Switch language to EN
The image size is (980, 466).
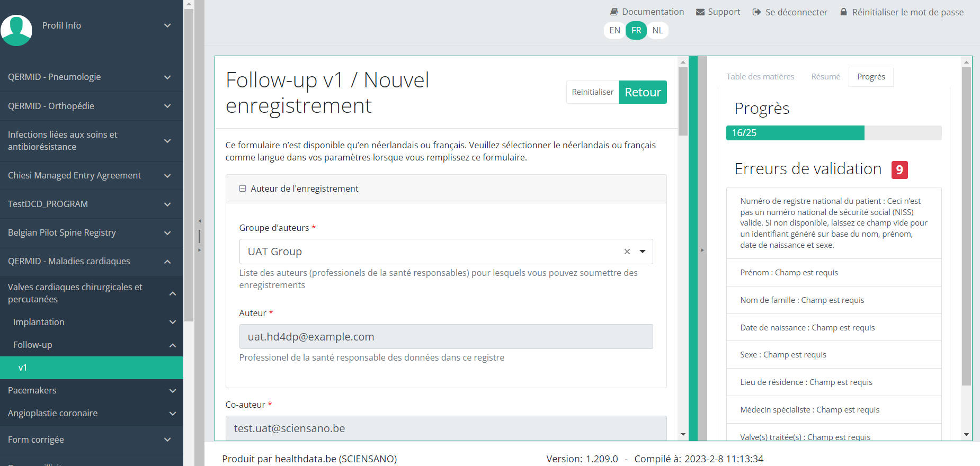(x=614, y=30)
